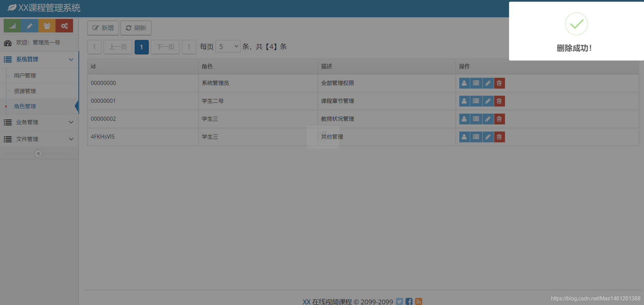Viewport: 644px width, 305px height.
Task: Open user assignment for role 00000002
Action: click(x=464, y=119)
